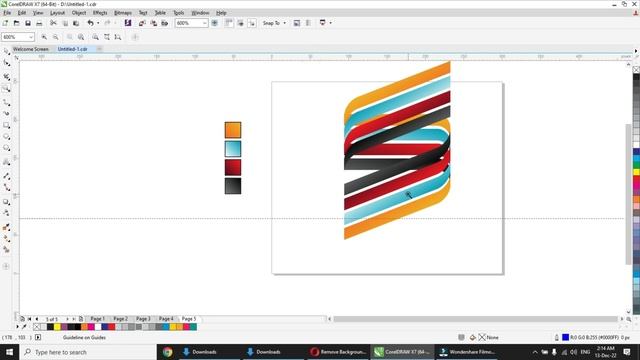This screenshot has height=360, width=640.
Task: Open the Undo history dropdown arrow
Action: click(98, 23)
